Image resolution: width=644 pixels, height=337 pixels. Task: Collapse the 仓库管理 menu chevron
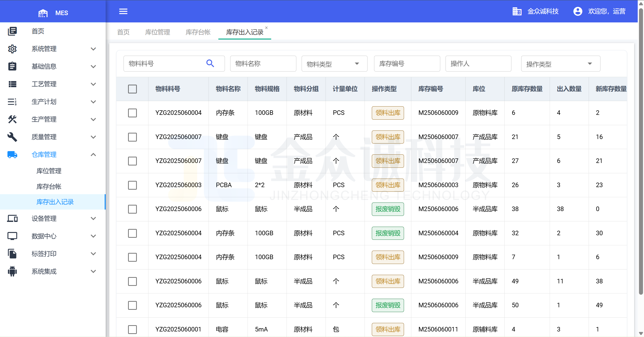[x=93, y=154]
